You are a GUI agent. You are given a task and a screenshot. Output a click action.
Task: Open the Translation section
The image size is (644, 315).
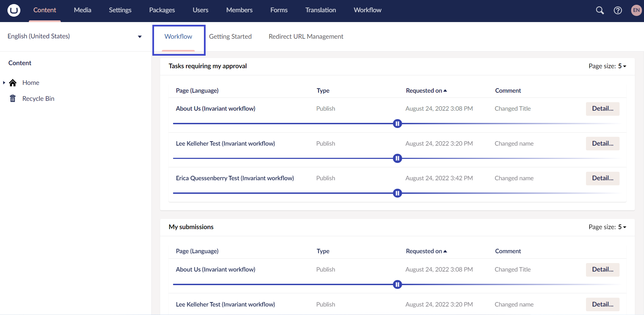point(321,10)
